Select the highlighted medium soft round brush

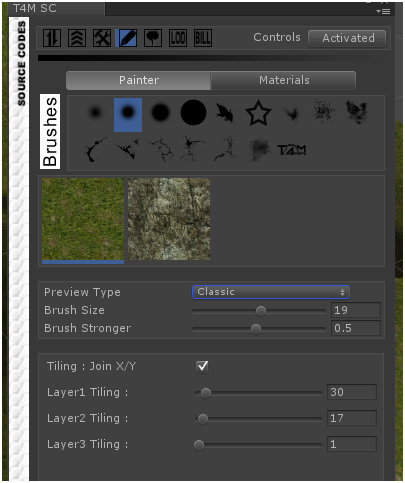pos(128,115)
